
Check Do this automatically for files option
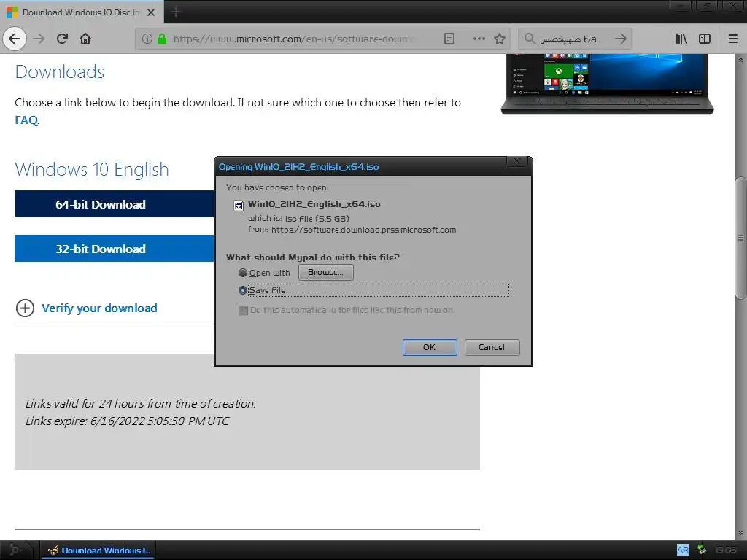243,311
